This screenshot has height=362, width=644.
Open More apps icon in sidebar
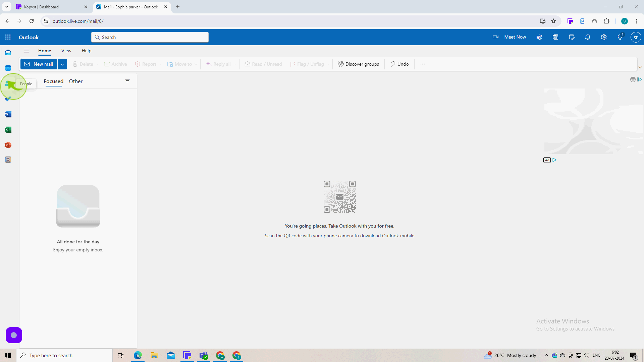[8, 160]
